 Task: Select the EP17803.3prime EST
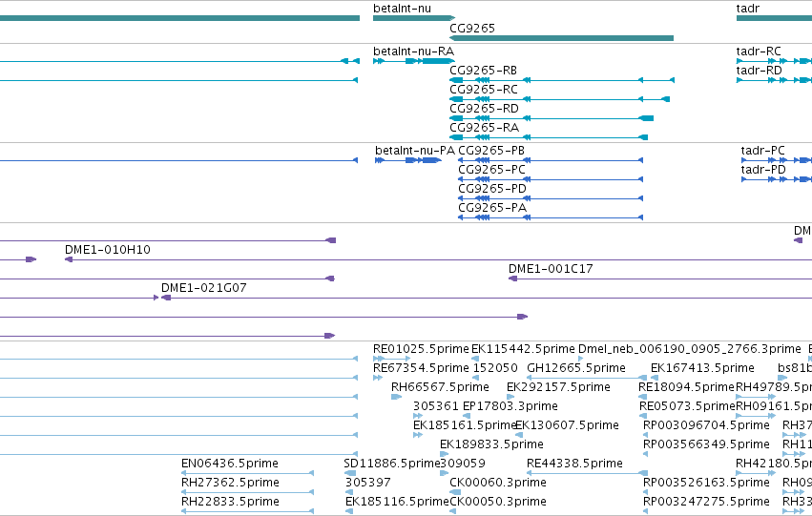[x=466, y=416]
